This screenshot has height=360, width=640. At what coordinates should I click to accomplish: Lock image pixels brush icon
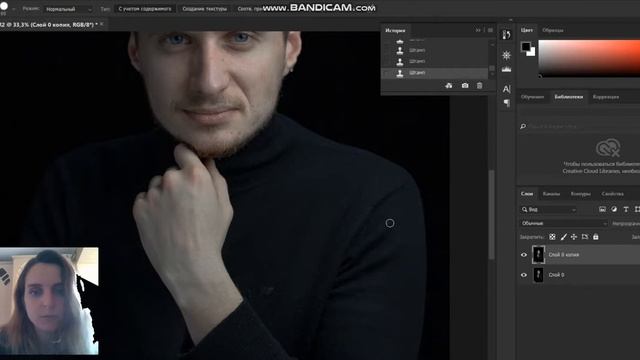(564, 237)
